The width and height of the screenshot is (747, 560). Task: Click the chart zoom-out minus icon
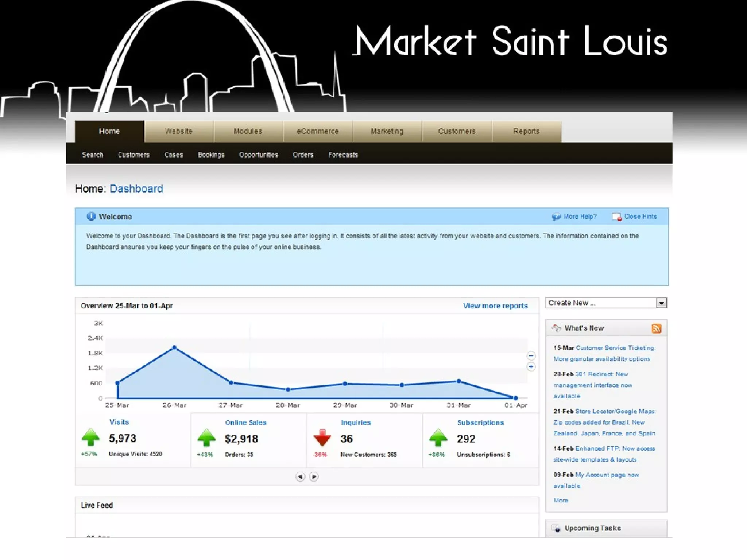pos(531,355)
